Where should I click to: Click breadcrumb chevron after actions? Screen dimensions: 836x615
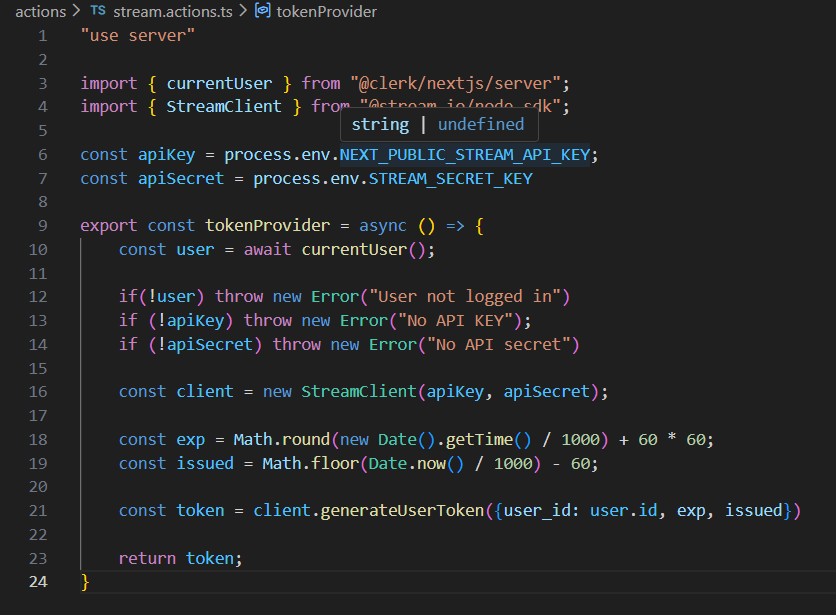coord(76,12)
